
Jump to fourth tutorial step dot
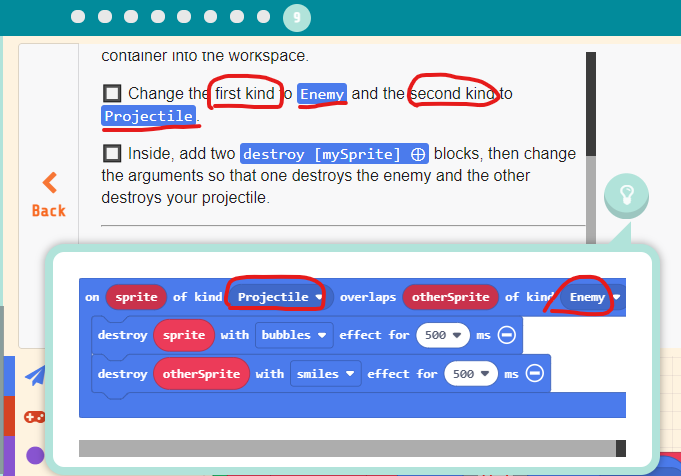coord(158,17)
